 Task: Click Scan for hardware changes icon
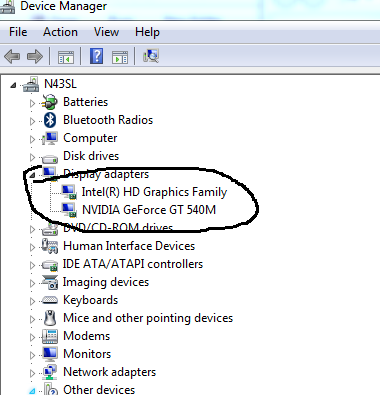151,56
